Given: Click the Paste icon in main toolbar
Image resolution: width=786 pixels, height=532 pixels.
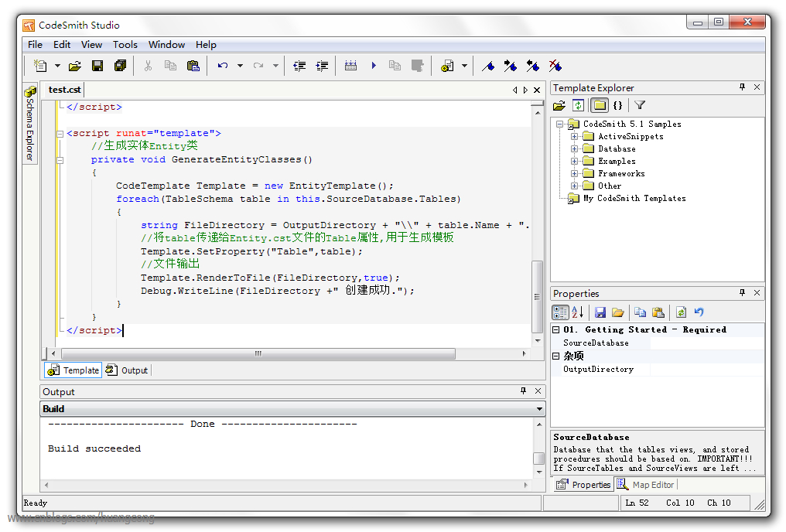Looking at the screenshot, I should coord(193,66).
